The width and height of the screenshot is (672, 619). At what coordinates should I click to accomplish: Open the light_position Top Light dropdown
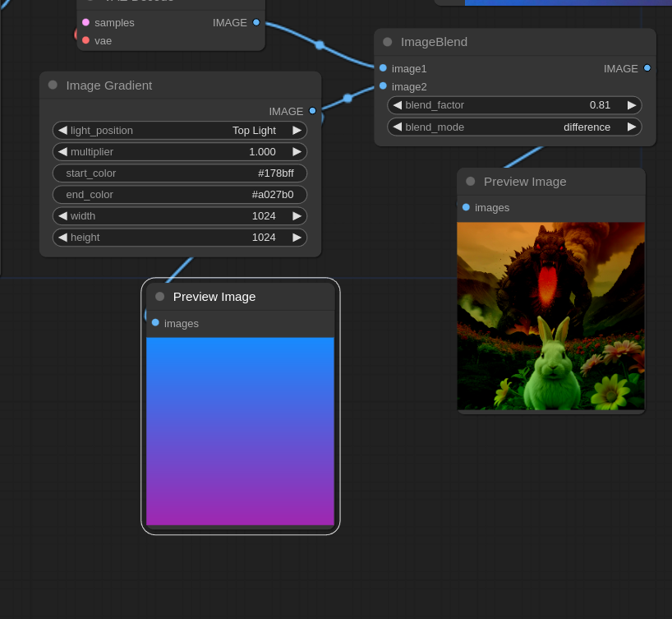(x=180, y=130)
